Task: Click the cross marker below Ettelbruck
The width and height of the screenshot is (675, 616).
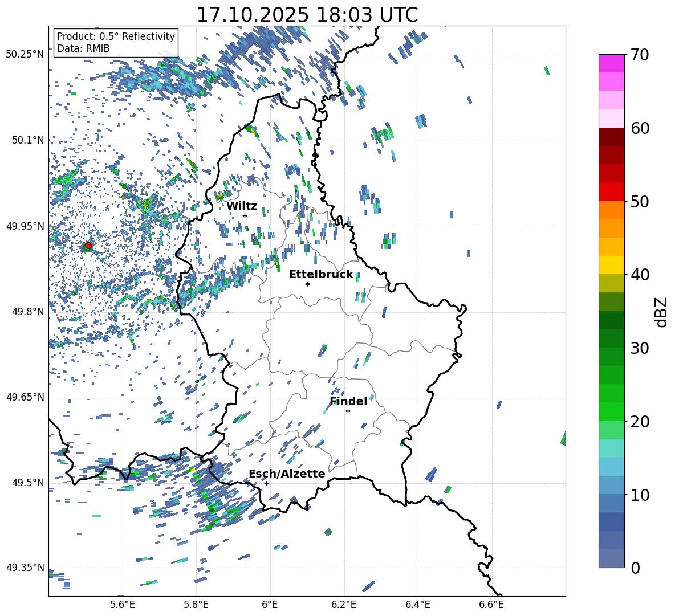Action: coord(307,284)
